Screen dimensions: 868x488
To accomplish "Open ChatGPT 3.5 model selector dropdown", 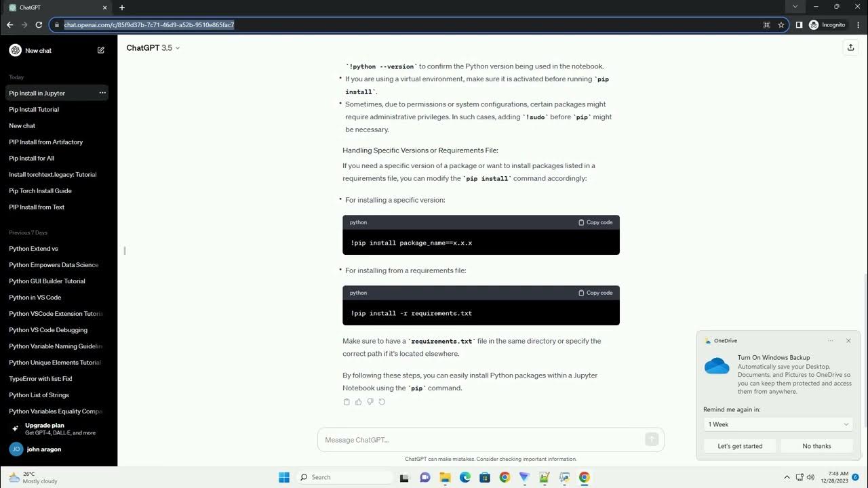I will point(153,47).
